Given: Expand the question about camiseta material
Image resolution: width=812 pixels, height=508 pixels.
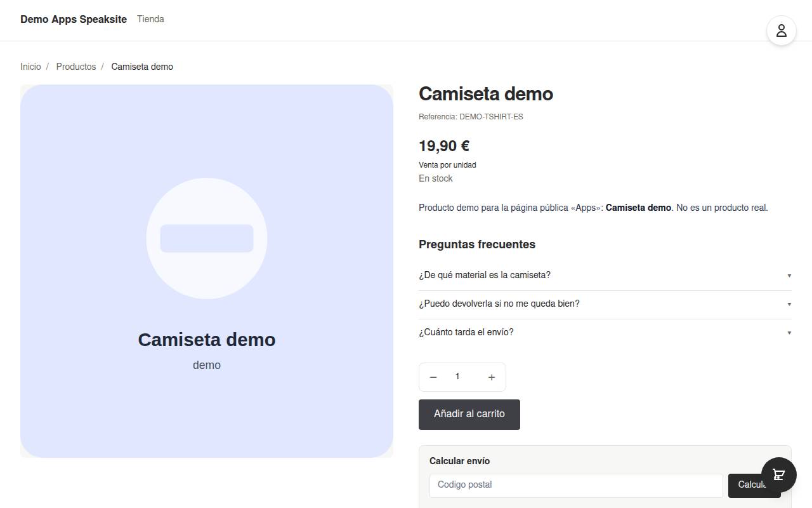Looking at the screenshot, I should tap(605, 275).
